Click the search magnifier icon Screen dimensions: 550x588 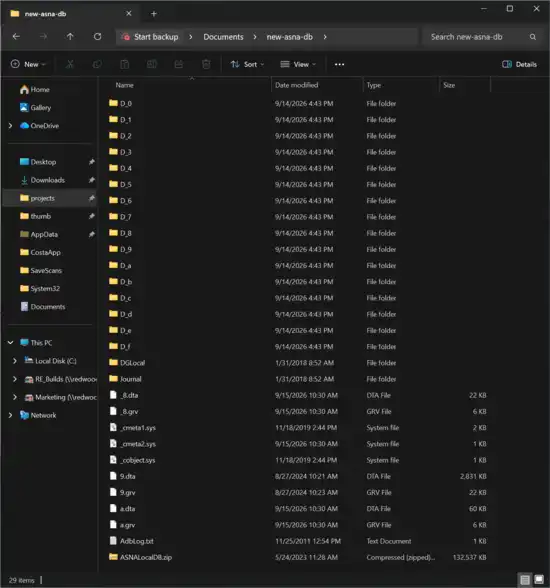click(x=533, y=37)
